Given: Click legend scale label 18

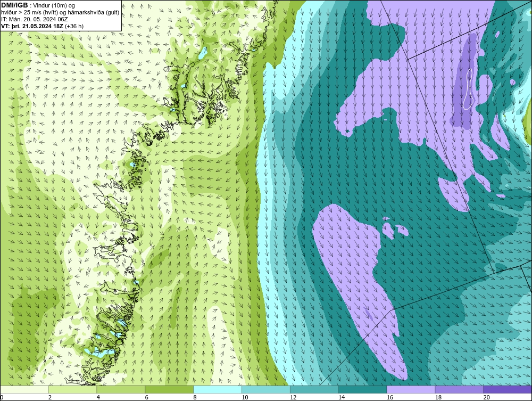Looking at the screenshot, I should point(438,397).
